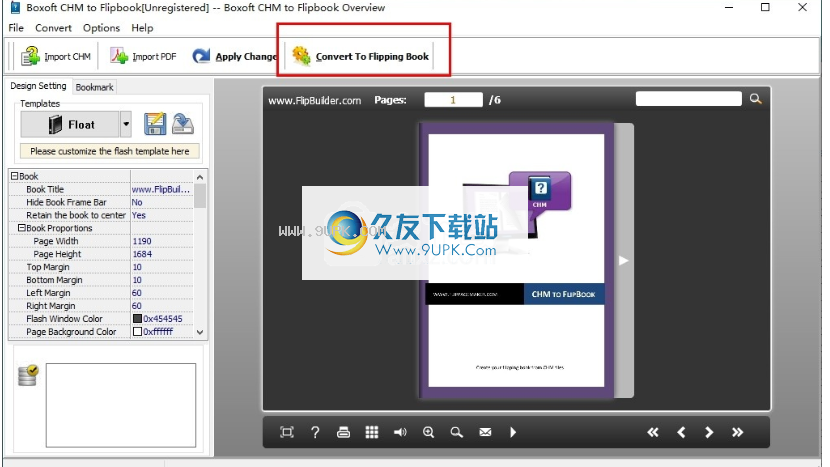Click Apply Change in the toolbar

[234, 56]
